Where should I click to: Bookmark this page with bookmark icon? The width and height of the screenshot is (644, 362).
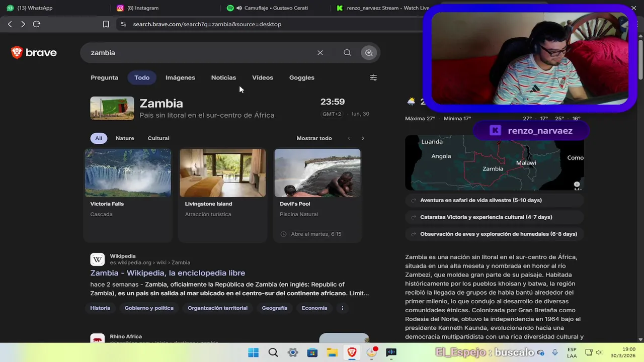[106, 24]
